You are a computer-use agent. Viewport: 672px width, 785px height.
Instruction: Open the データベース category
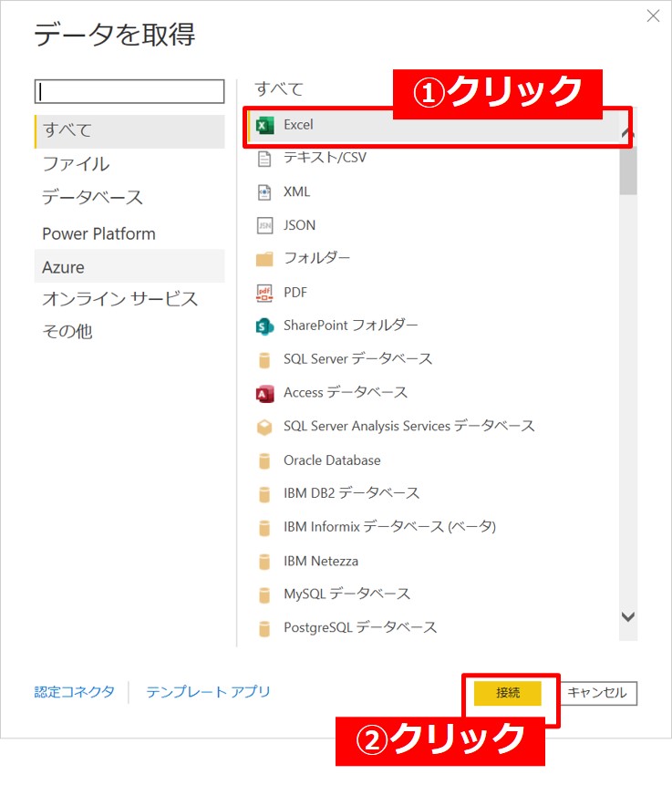(x=92, y=198)
